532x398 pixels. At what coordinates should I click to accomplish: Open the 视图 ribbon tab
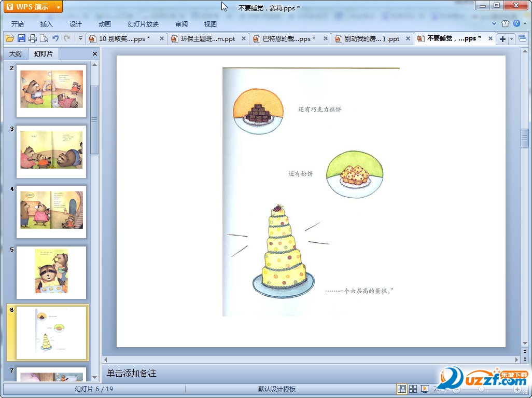pos(211,24)
